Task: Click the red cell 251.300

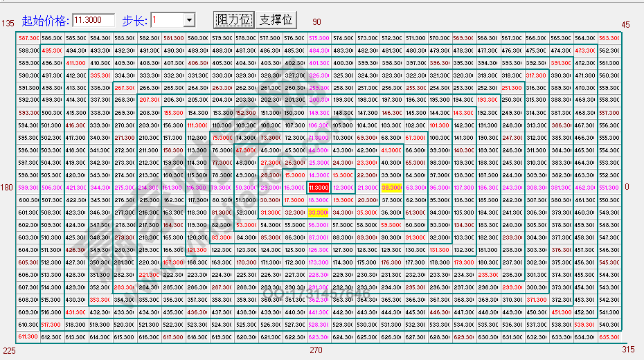Action: pos(512,88)
